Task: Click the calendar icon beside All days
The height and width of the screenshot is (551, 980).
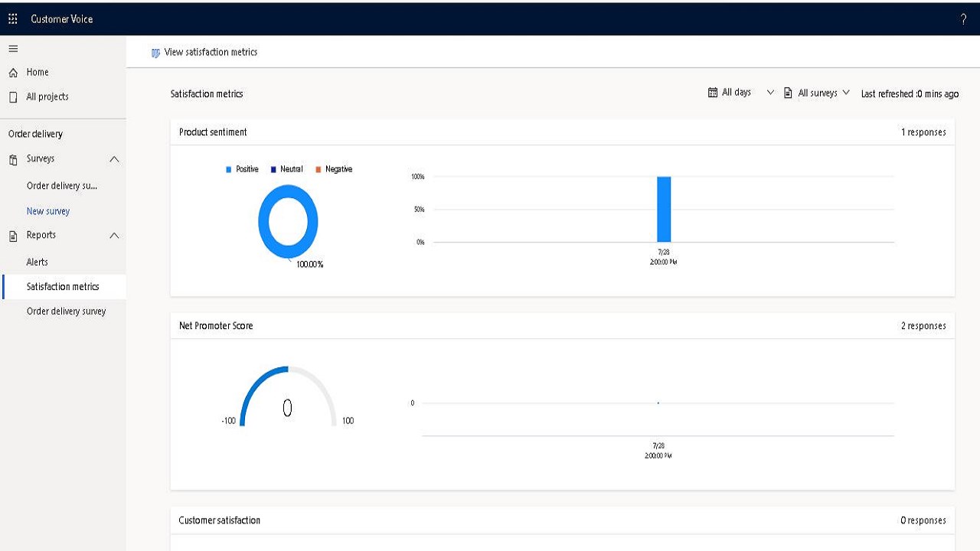Action: click(713, 93)
